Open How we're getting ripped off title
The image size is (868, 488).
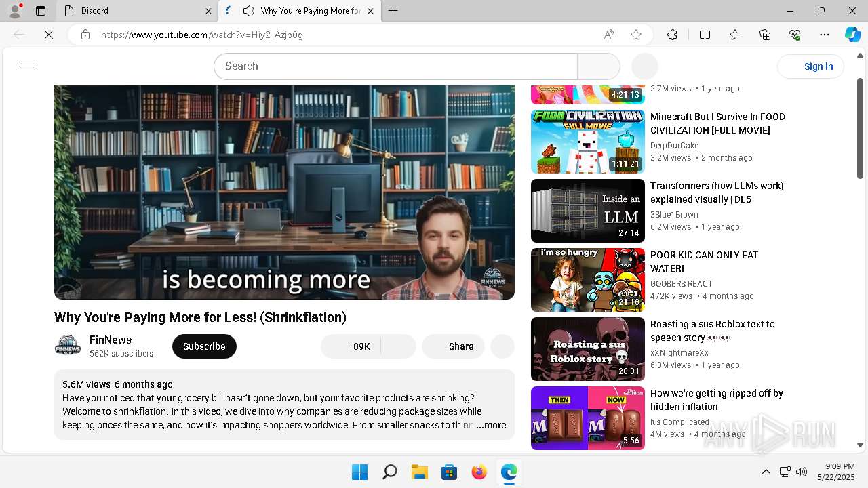717,400
